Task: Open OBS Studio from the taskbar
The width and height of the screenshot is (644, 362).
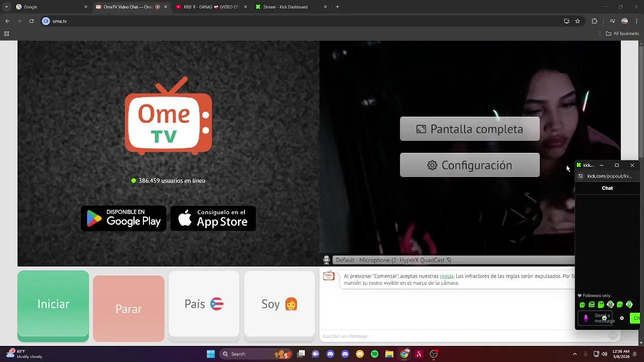Action: click(x=434, y=354)
